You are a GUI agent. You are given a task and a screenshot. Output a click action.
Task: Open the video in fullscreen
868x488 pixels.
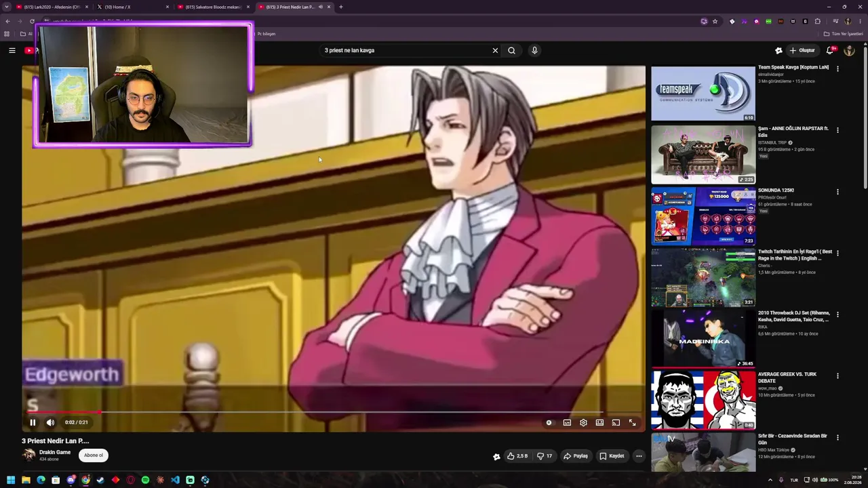click(632, 423)
